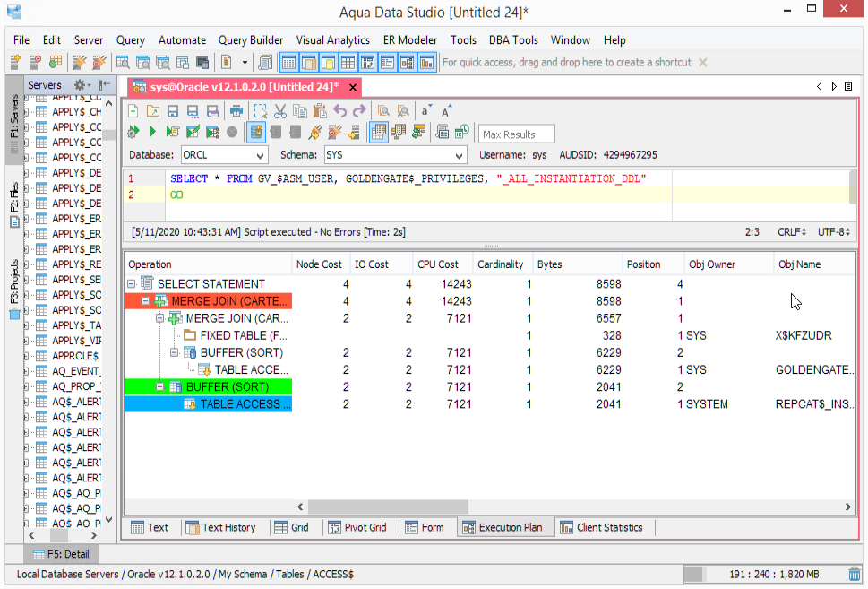Switch to the Pivot Grid tab

[357, 527]
